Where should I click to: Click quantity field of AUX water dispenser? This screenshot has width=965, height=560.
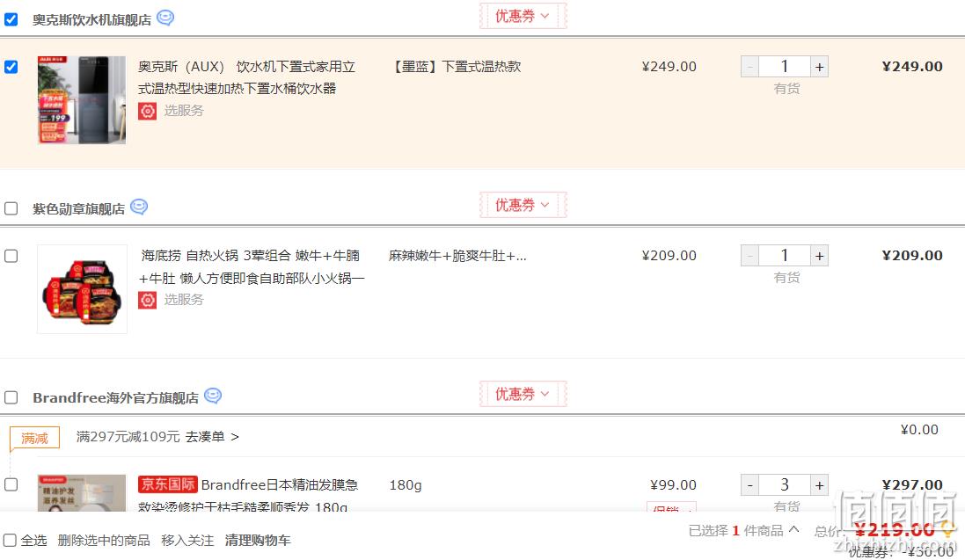(x=785, y=67)
